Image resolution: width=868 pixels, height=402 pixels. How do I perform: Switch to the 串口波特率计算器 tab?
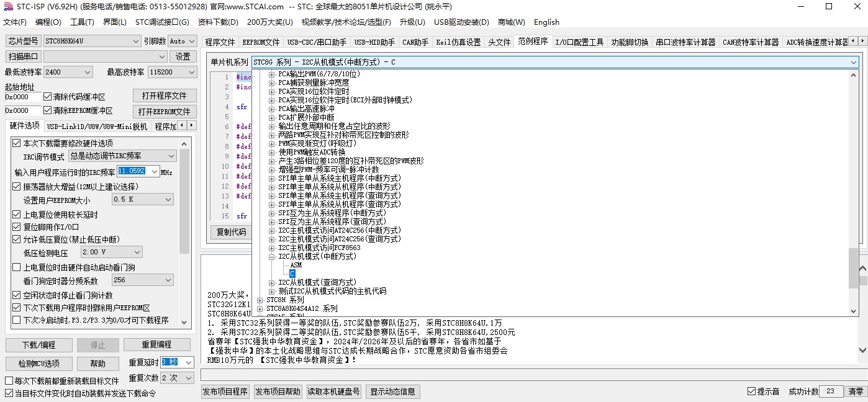[685, 42]
